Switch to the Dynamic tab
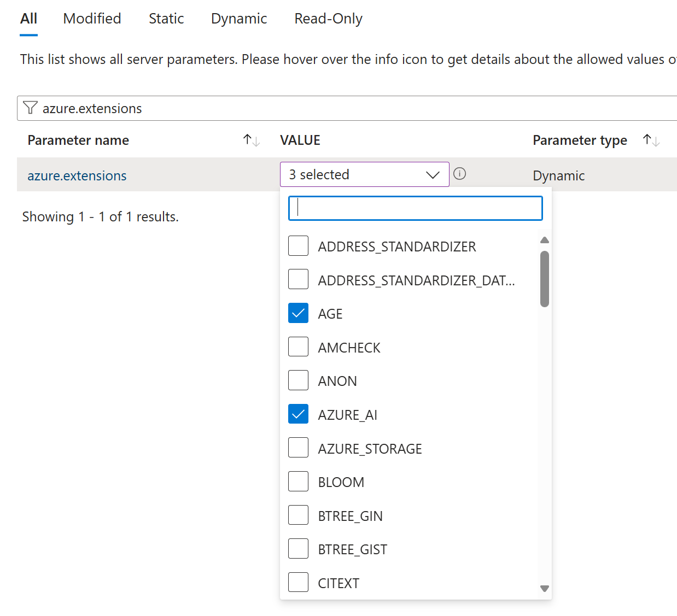This screenshot has width=677, height=616. tap(239, 19)
